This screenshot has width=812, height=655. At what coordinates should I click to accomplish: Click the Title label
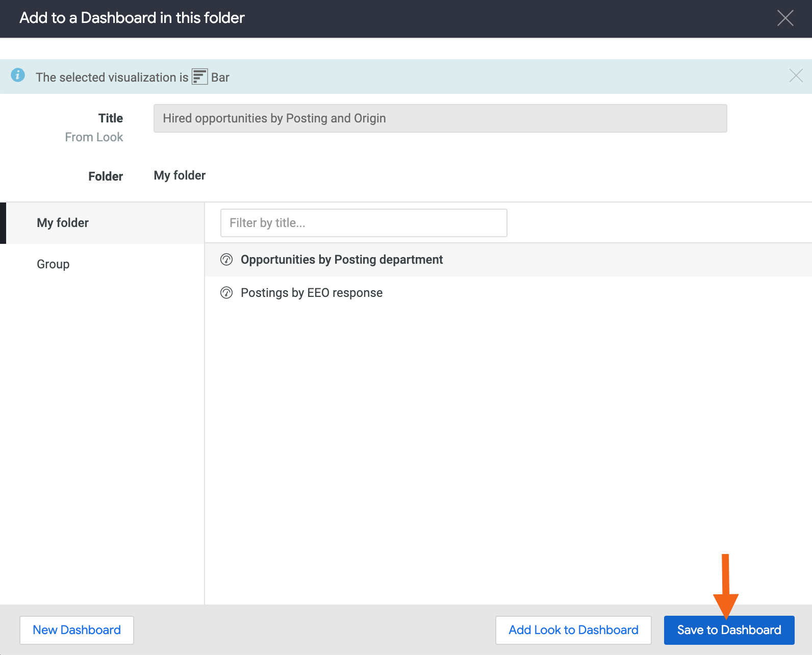click(x=111, y=118)
